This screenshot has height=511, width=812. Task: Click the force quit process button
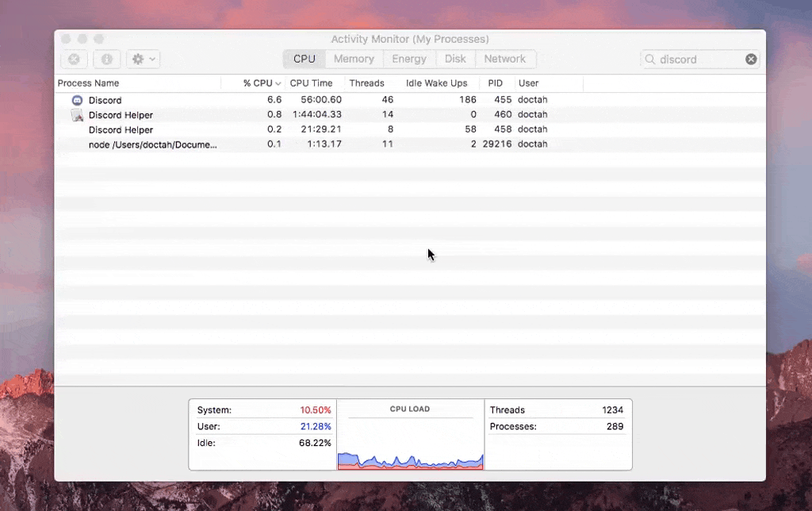(74, 60)
